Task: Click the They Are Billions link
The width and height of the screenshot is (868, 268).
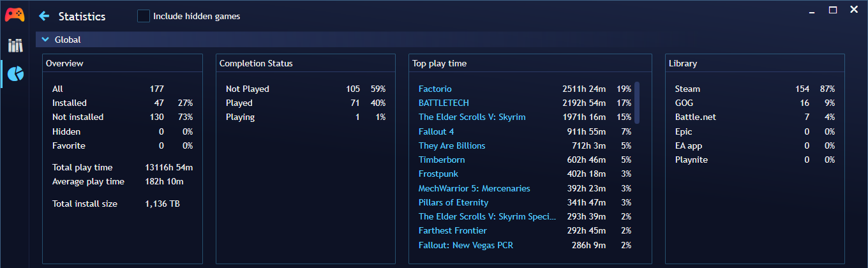Action: pyautogui.click(x=452, y=145)
